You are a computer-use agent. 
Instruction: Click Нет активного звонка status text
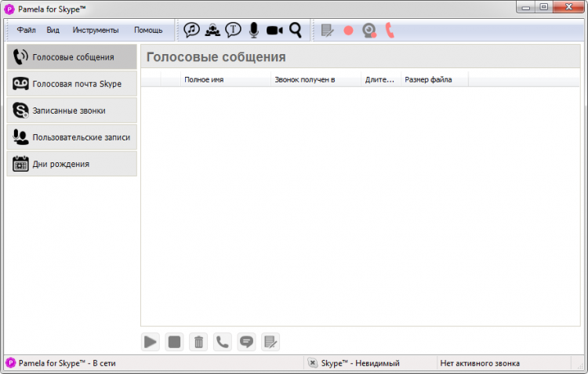click(x=480, y=363)
